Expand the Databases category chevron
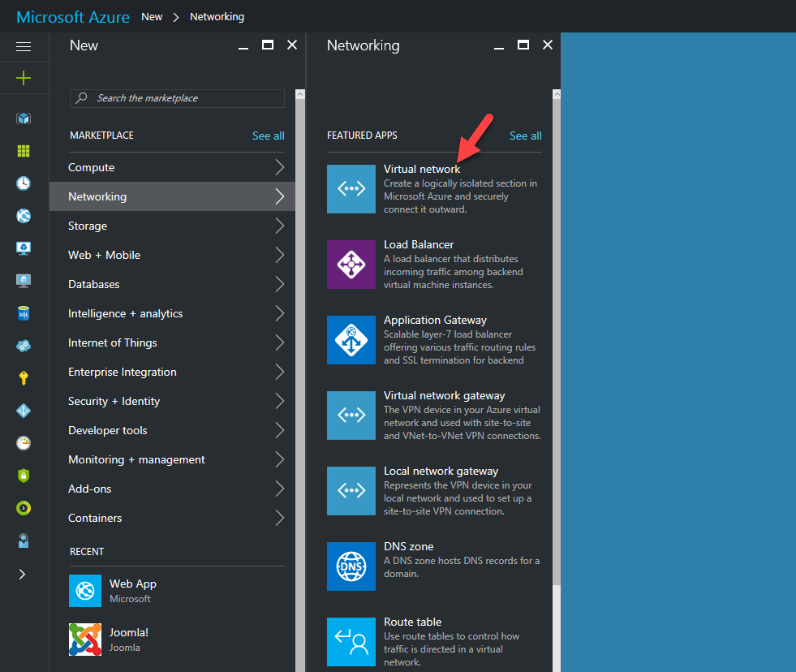This screenshot has width=796, height=672. [280, 284]
